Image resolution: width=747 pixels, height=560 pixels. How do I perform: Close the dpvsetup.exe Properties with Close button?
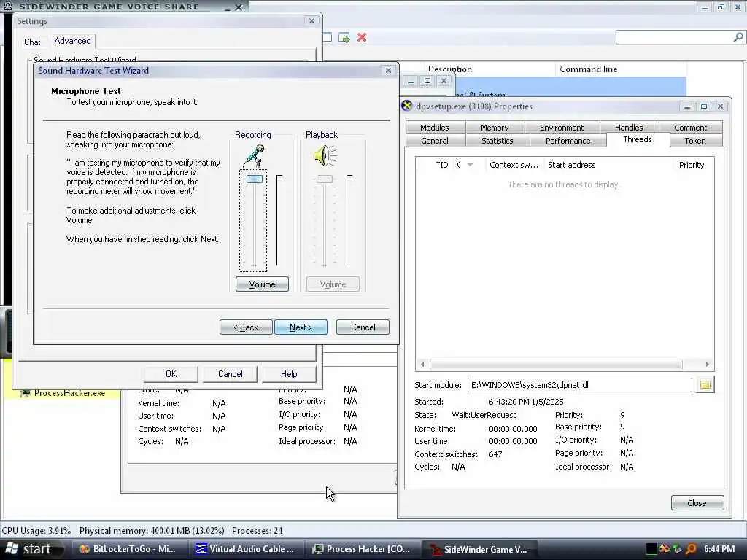[x=697, y=503]
